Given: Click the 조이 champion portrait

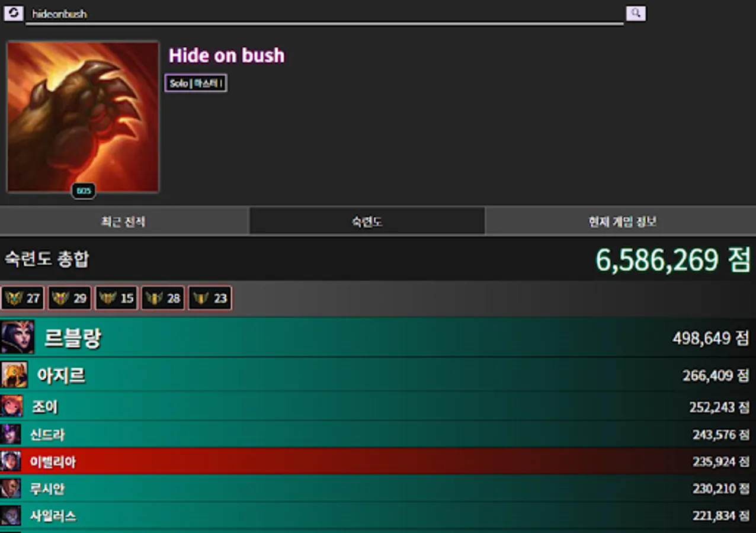Looking at the screenshot, I should click(x=12, y=406).
